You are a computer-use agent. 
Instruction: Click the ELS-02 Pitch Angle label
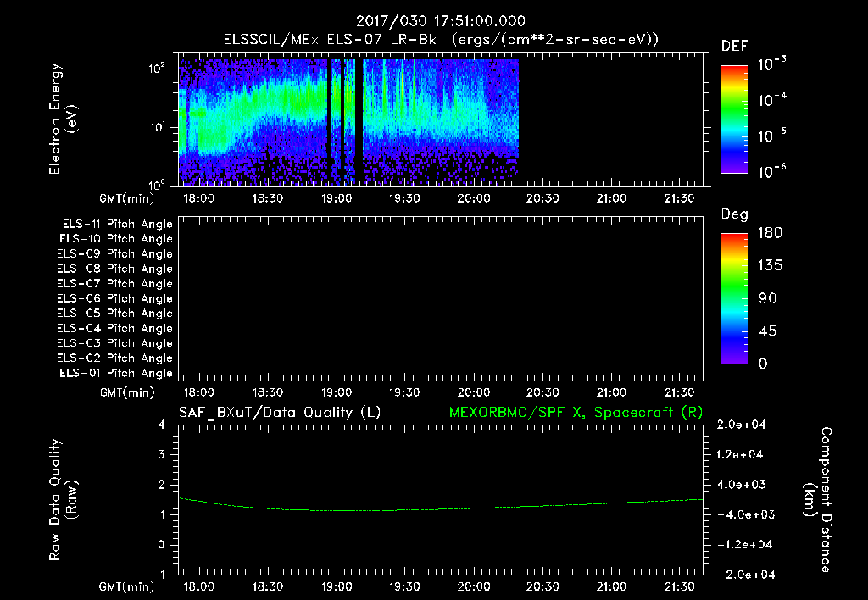[x=115, y=358]
